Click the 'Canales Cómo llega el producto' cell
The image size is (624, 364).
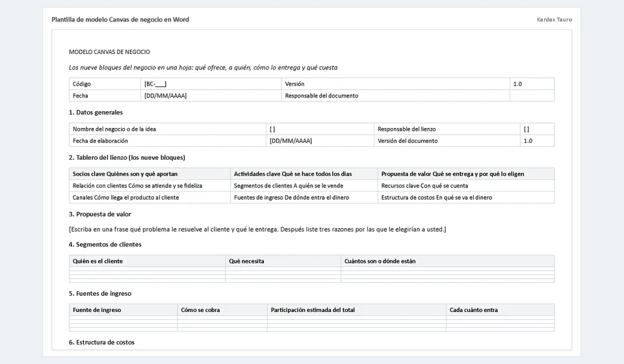click(149, 198)
